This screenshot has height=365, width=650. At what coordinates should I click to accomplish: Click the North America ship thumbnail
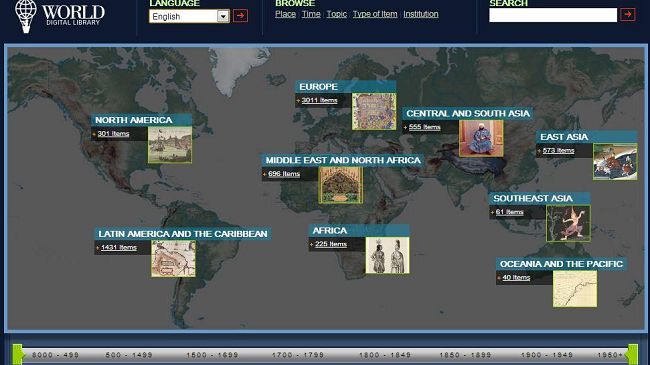click(x=170, y=145)
